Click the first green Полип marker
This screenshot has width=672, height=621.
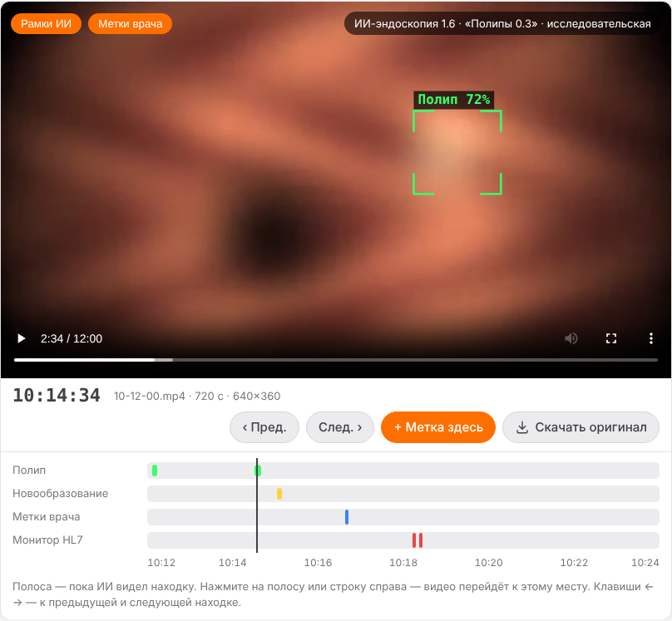pyautogui.click(x=155, y=471)
